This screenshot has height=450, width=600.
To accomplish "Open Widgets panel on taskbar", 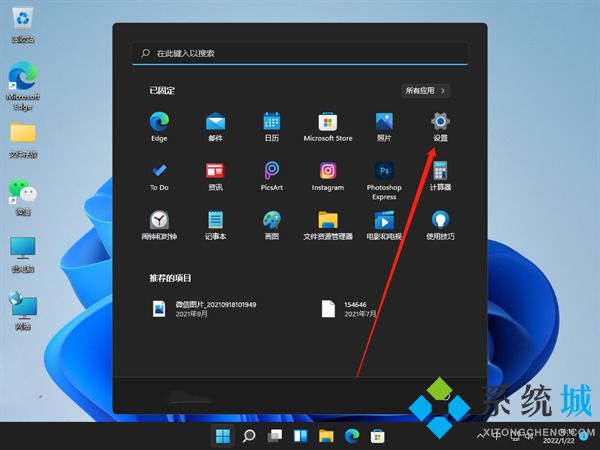I will (300, 436).
